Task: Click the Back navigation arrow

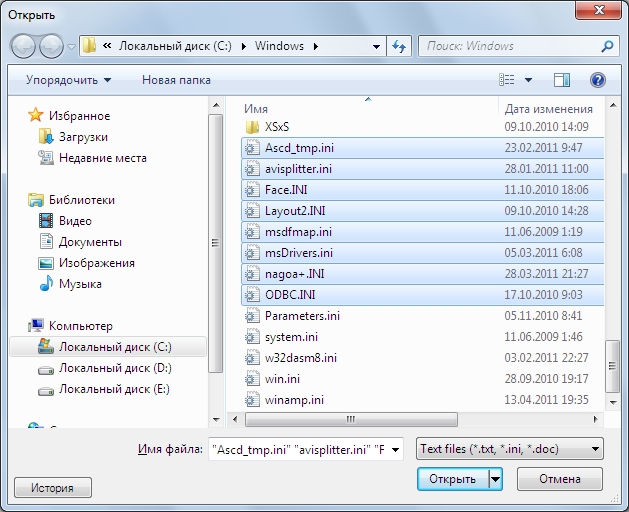Action: (x=23, y=47)
